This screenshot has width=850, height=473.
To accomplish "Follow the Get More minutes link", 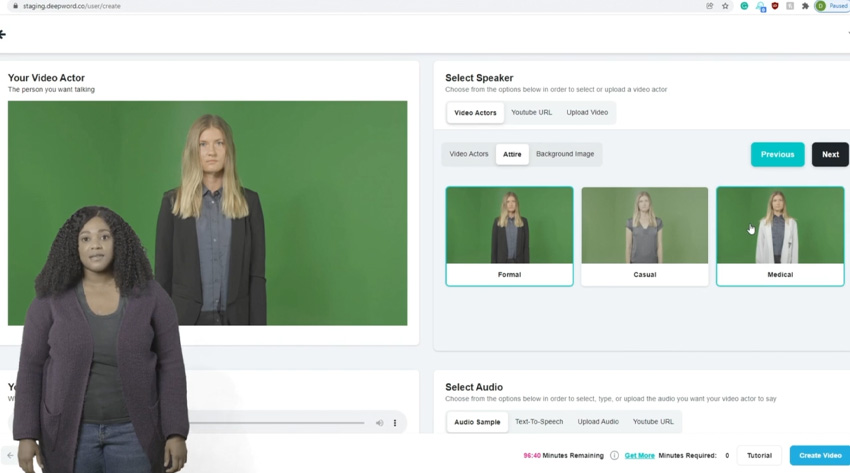I will pos(639,455).
